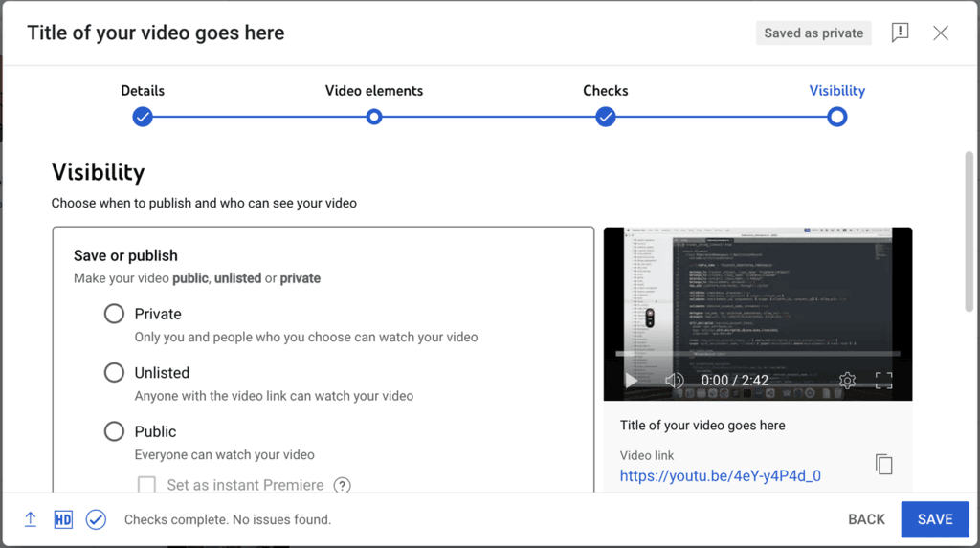The width and height of the screenshot is (980, 548).
Task: Click 'Checks complete. No issues found.' text
Action: coord(228,519)
